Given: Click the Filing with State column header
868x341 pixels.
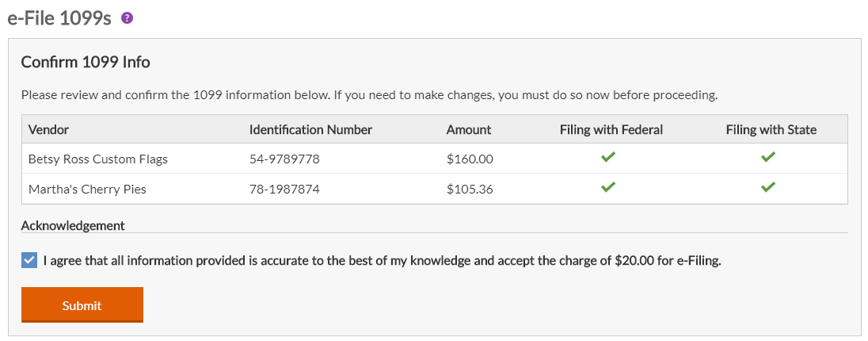Looking at the screenshot, I should coord(771,130).
